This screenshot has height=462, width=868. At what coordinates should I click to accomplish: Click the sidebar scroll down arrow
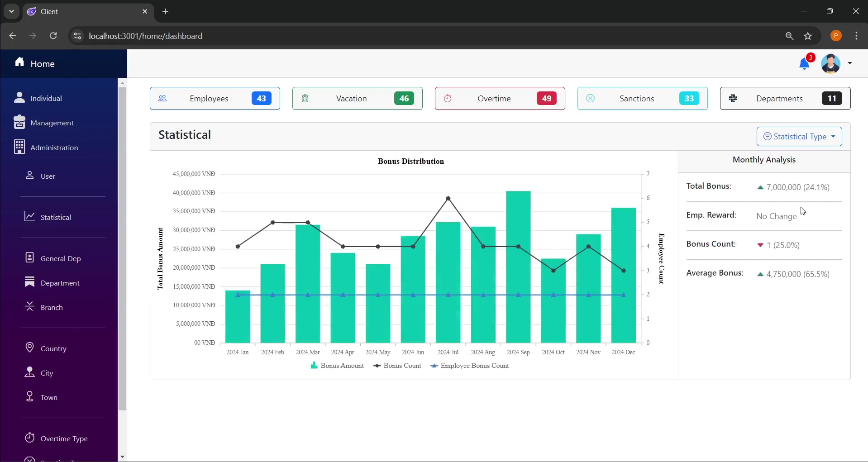[x=122, y=457]
